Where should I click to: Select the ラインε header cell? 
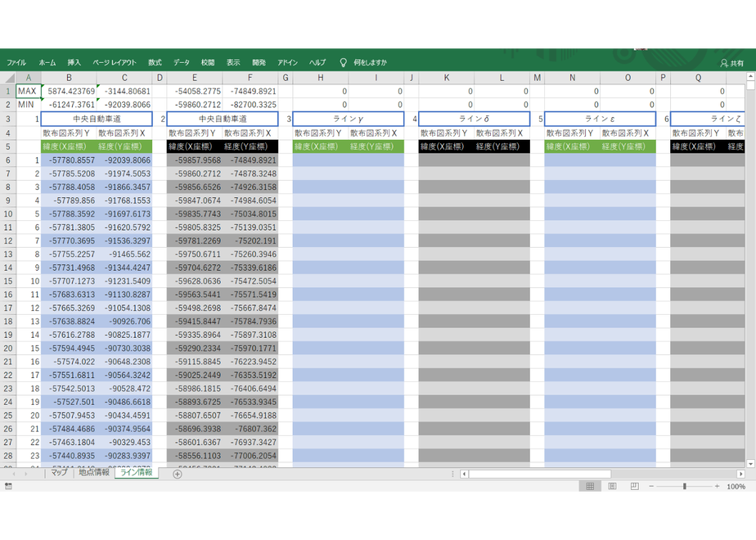click(x=601, y=119)
